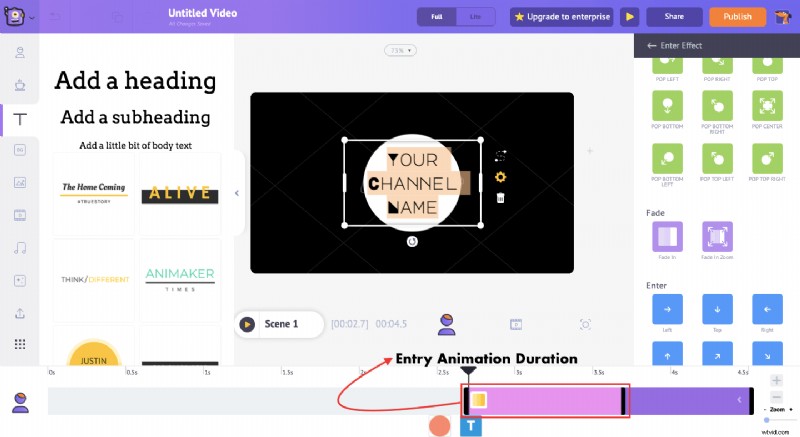Choose the ALIVE text template
Image resolution: width=800 pixels, height=437 pixels.
click(180, 194)
